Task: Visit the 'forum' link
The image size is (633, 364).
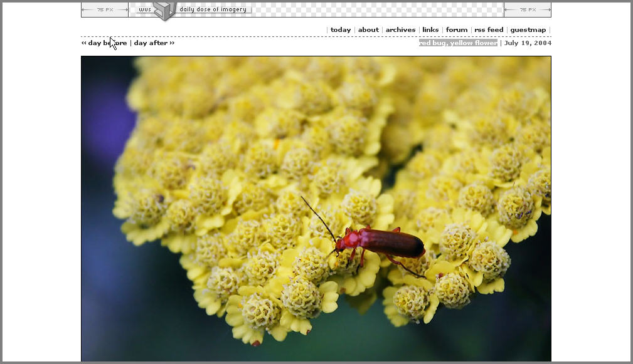Action: tap(457, 30)
